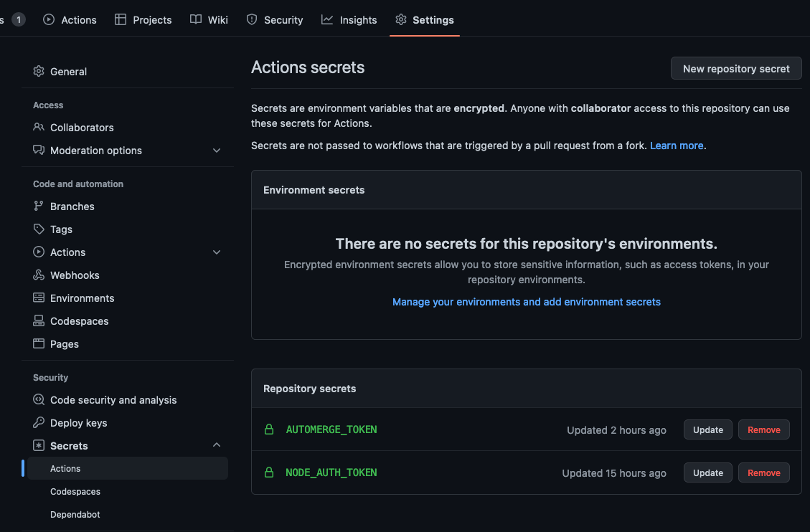
Task: Click New repository secret button
Action: click(736, 69)
